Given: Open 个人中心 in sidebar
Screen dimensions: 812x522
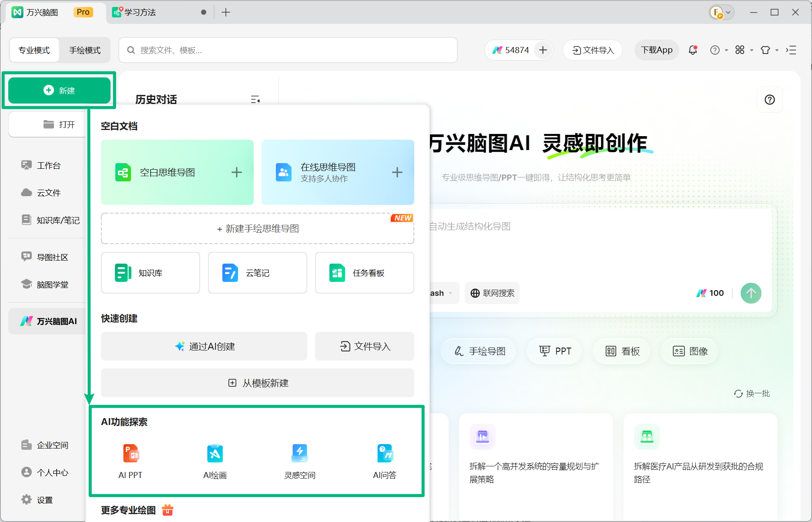Looking at the screenshot, I should click(x=45, y=472).
